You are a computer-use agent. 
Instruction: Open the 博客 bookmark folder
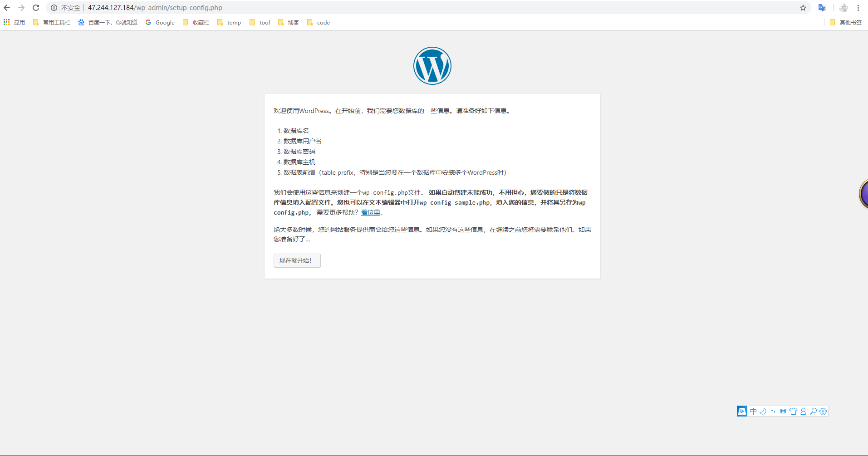[289, 22]
